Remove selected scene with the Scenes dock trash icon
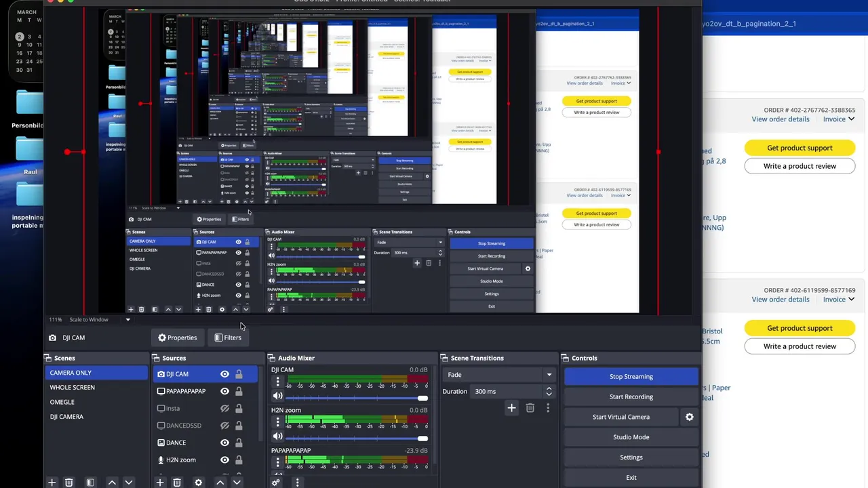The width and height of the screenshot is (868, 488). click(x=68, y=483)
